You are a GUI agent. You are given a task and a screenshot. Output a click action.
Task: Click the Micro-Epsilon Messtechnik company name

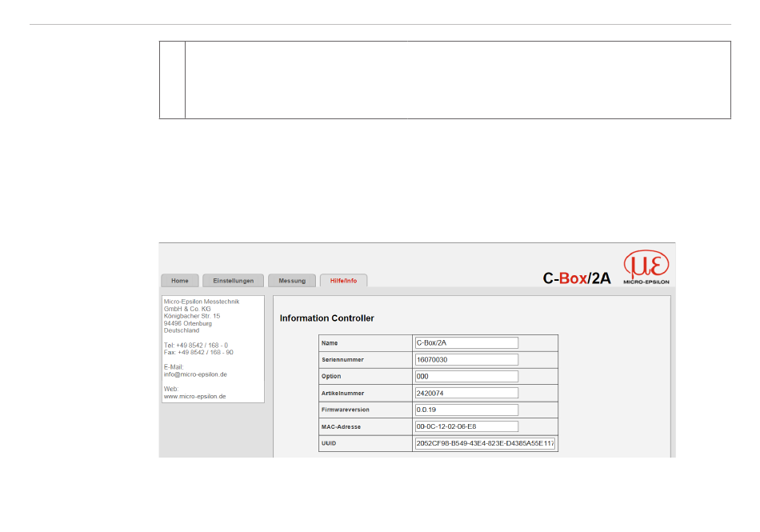tap(202, 302)
